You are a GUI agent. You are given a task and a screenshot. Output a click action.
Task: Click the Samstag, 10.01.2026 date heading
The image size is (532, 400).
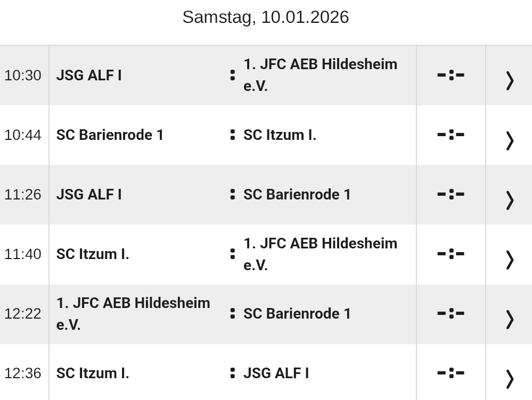pos(266,17)
